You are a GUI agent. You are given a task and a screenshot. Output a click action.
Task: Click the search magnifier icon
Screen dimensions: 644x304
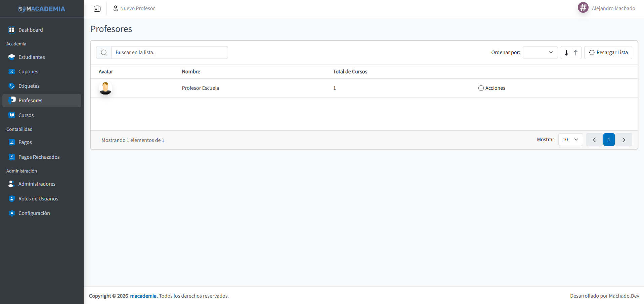[104, 52]
